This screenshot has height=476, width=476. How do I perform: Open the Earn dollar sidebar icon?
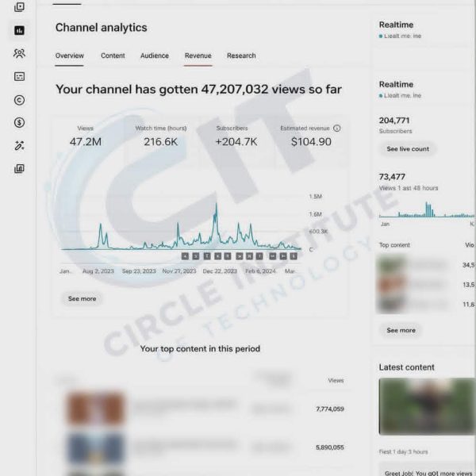pos(19,123)
